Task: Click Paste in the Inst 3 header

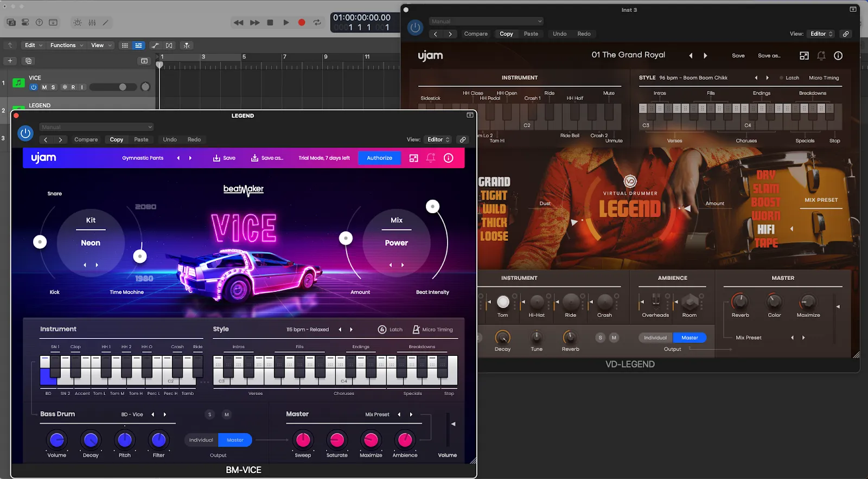Action: [x=531, y=34]
